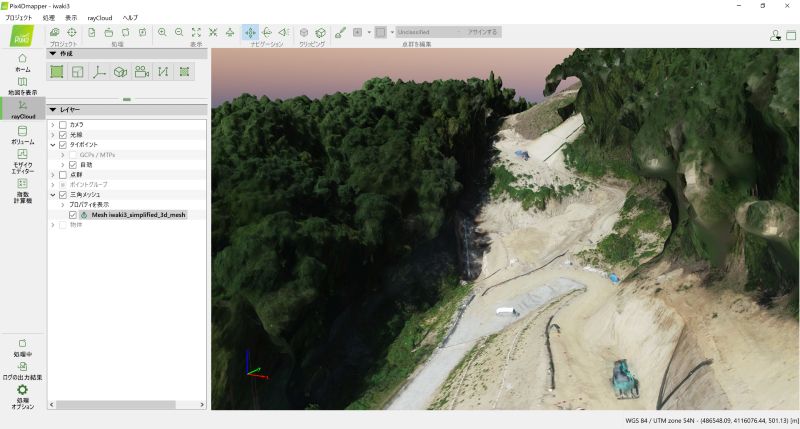This screenshot has width=800, height=429.
Task: Click the zoom out magnifier icon
Action: point(179,32)
